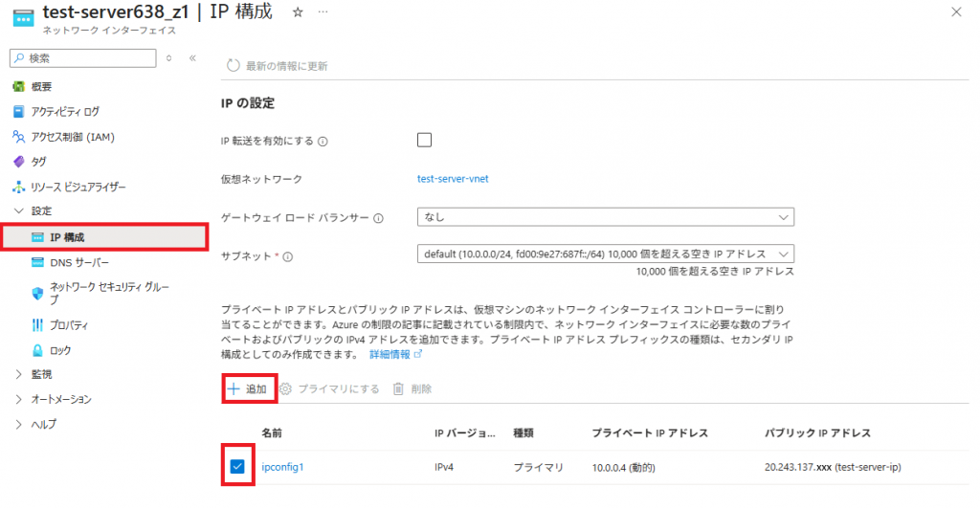Image resolution: width=980 pixels, height=509 pixels.
Task: Open test-server-vnet virtual network link
Action: point(453,179)
